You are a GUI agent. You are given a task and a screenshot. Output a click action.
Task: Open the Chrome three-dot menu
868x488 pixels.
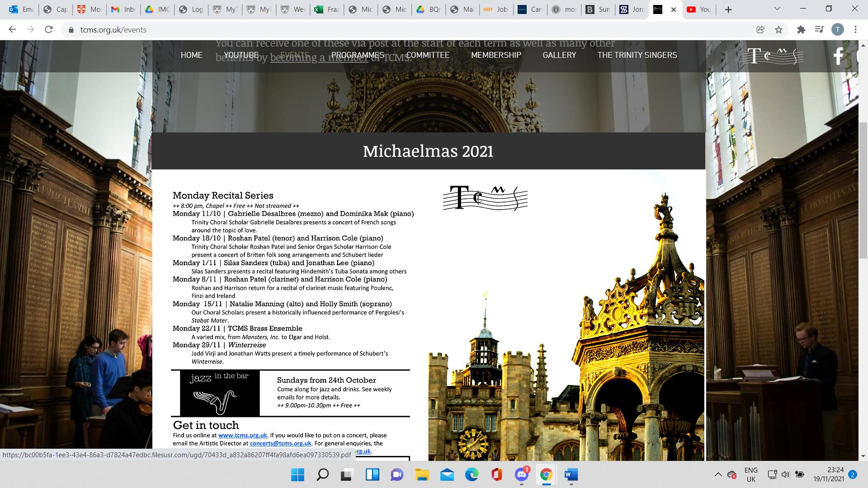coord(855,30)
